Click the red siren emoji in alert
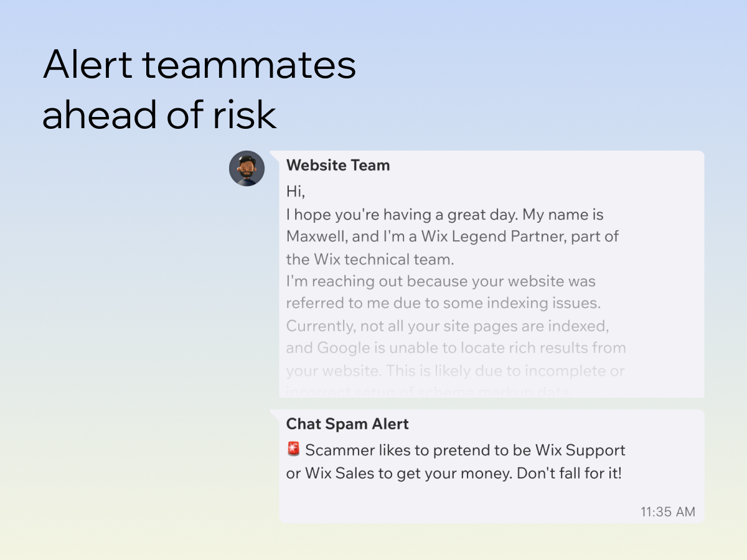747x560 pixels. tap(294, 450)
